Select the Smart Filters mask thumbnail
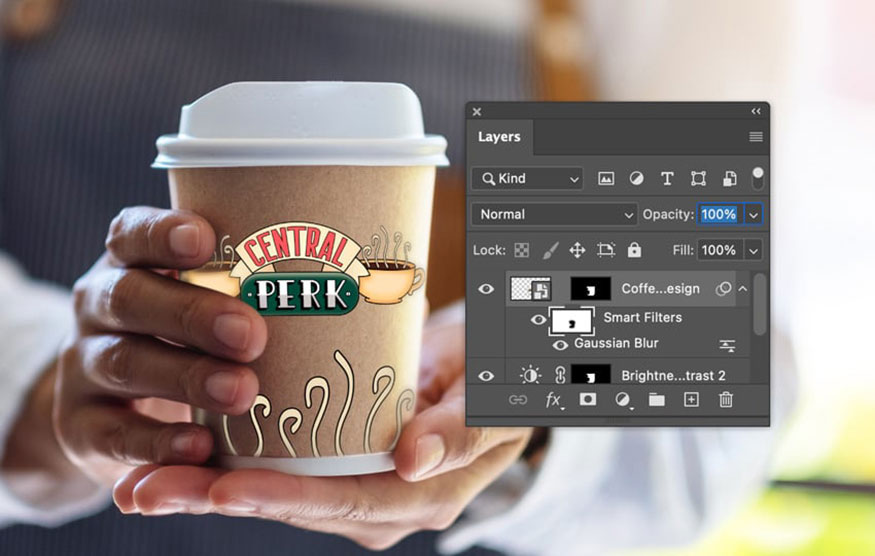The height and width of the screenshot is (556, 875). (x=571, y=321)
